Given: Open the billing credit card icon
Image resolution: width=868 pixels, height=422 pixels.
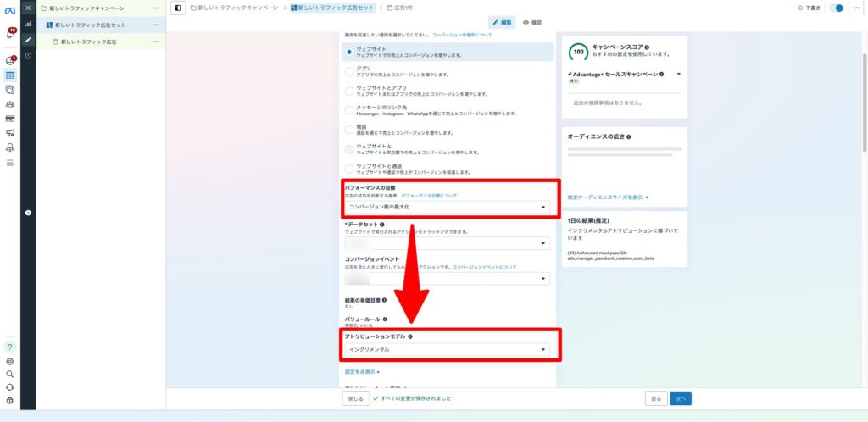Looking at the screenshot, I should pos(10,119).
